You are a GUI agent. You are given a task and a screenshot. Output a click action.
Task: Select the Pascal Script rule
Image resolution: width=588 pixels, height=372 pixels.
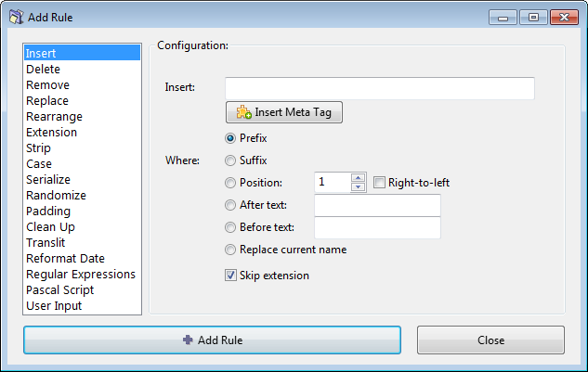[x=59, y=290]
